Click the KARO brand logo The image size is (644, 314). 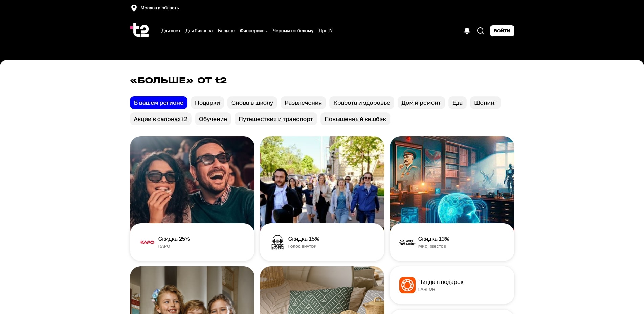[x=147, y=242]
